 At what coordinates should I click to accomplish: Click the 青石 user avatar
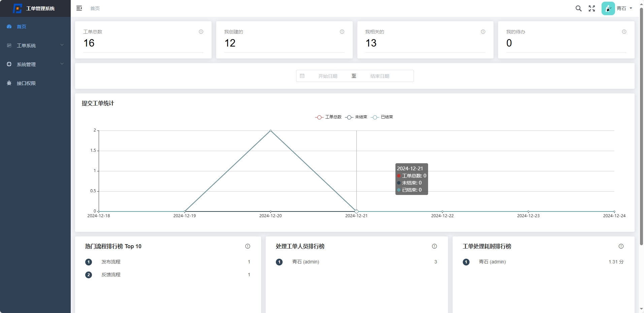pos(608,8)
